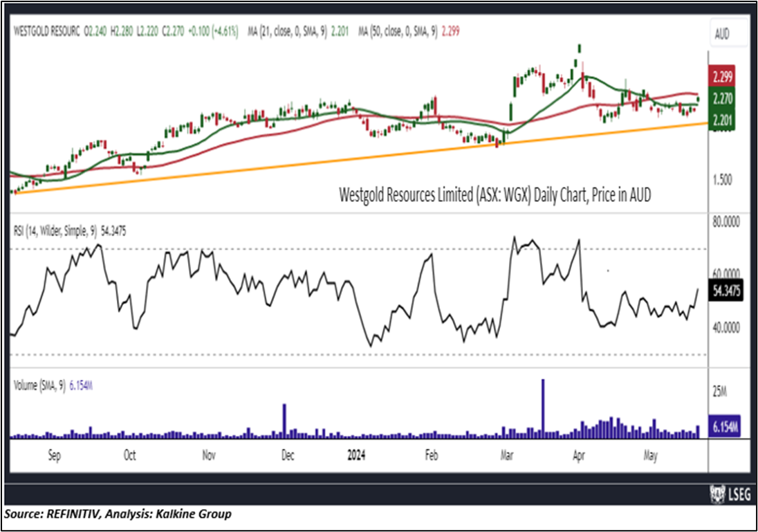Click the AUD currency button
758x532 pixels.
(728, 34)
